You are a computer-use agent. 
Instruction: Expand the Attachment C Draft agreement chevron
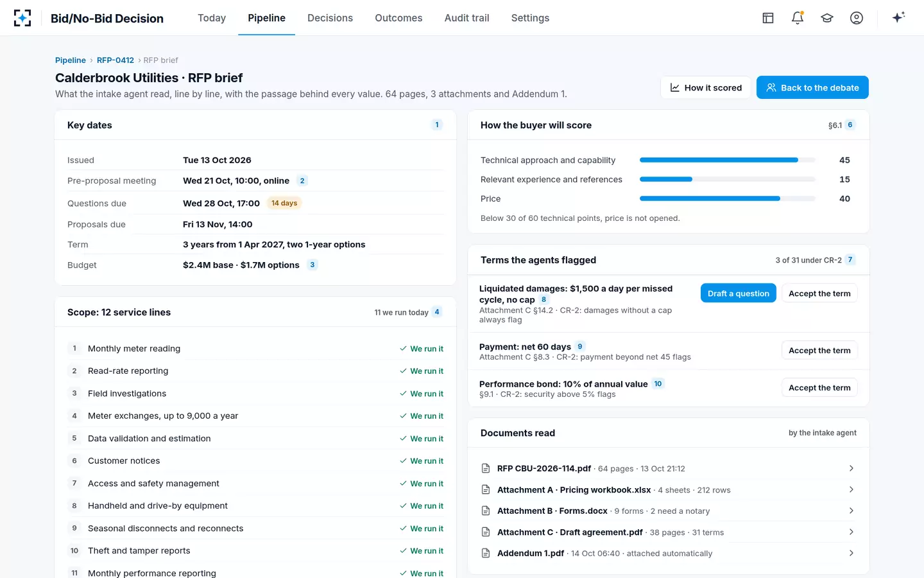[x=851, y=532]
